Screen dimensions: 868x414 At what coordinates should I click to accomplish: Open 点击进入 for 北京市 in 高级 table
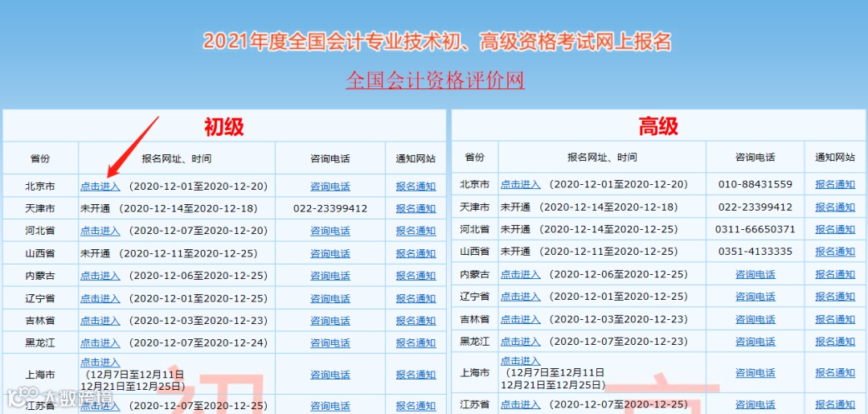click(520, 184)
